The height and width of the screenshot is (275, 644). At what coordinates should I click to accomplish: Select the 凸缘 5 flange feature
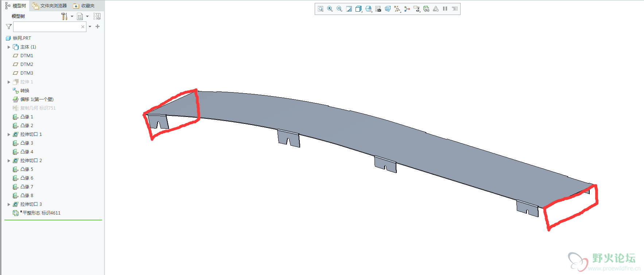pyautogui.click(x=23, y=169)
